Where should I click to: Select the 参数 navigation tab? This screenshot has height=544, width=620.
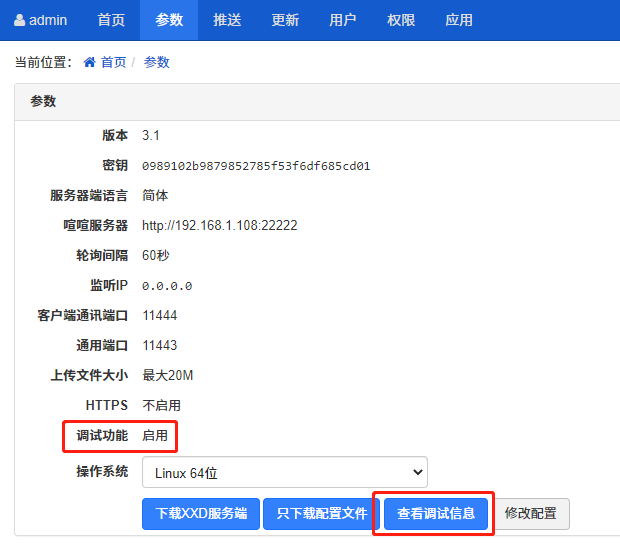coord(169,20)
